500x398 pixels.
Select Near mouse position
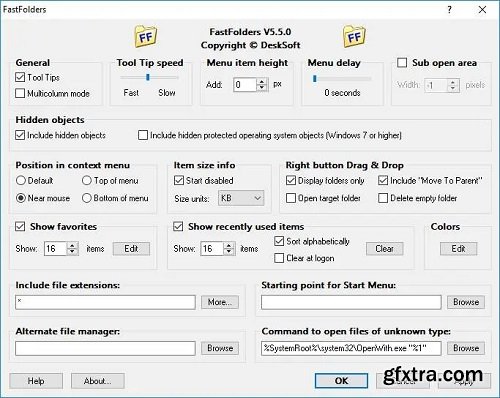pyautogui.click(x=21, y=198)
